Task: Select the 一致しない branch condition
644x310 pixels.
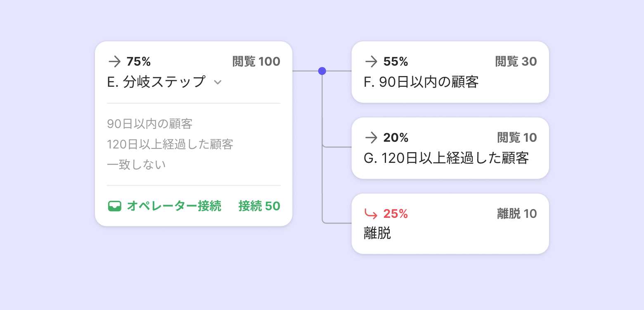Action: click(x=136, y=165)
